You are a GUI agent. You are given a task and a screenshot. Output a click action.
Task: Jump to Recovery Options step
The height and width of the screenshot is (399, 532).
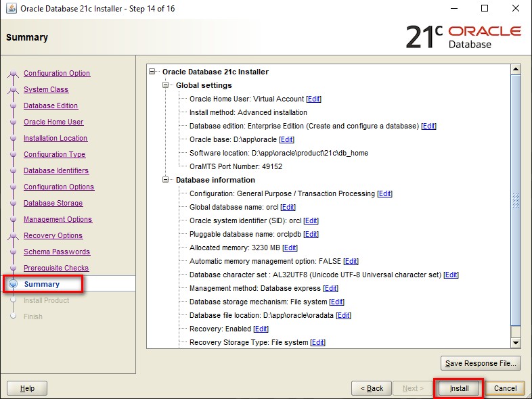tap(53, 236)
